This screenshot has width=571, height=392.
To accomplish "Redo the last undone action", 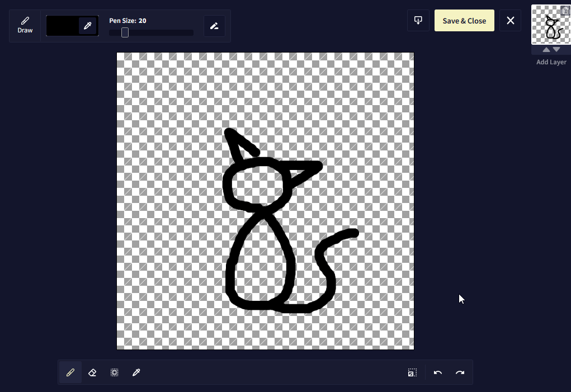I will point(460,372).
